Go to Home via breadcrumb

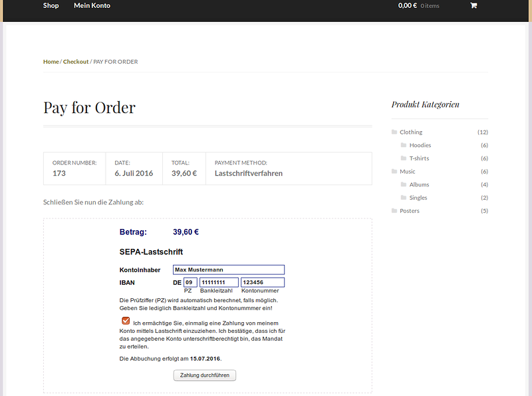(51, 62)
